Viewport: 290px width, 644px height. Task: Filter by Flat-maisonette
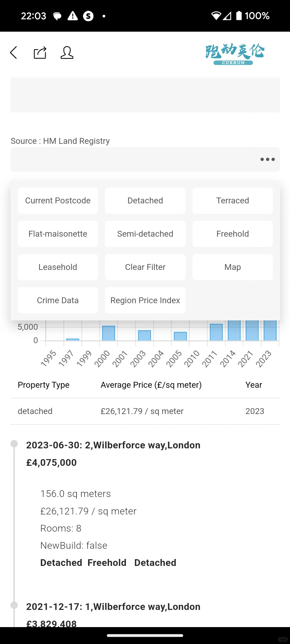click(x=58, y=234)
